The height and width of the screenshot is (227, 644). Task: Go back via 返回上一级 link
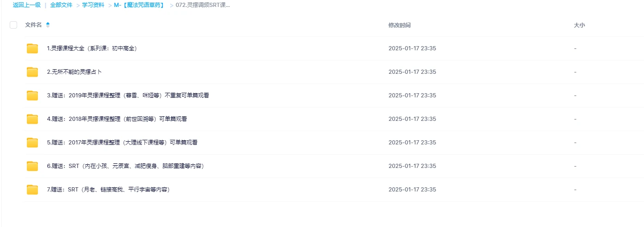(x=27, y=6)
